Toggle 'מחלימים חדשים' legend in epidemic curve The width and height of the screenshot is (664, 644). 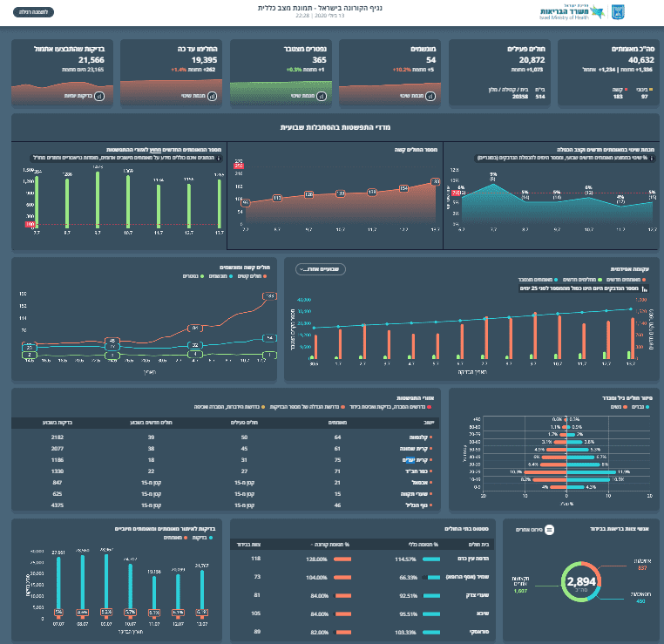click(x=582, y=280)
